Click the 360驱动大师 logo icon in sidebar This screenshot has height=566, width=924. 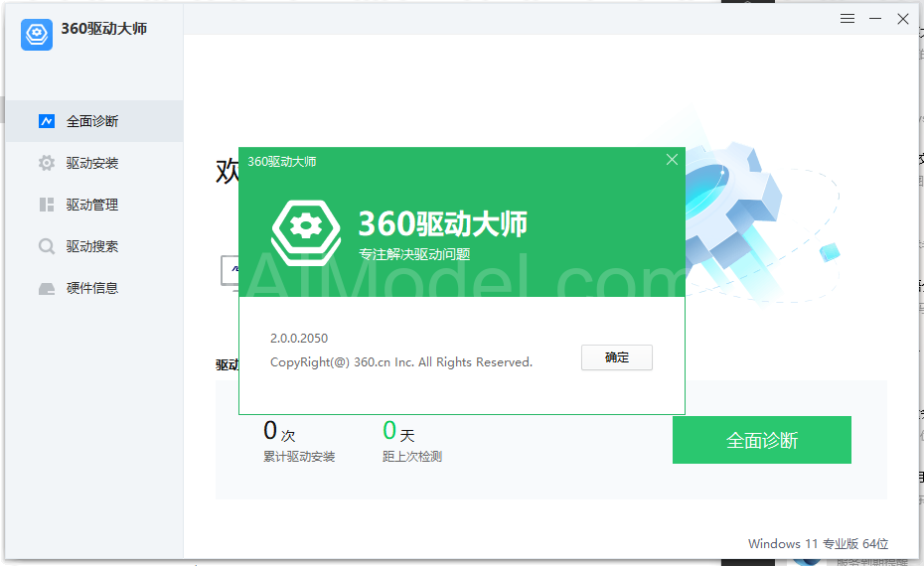coord(37,34)
